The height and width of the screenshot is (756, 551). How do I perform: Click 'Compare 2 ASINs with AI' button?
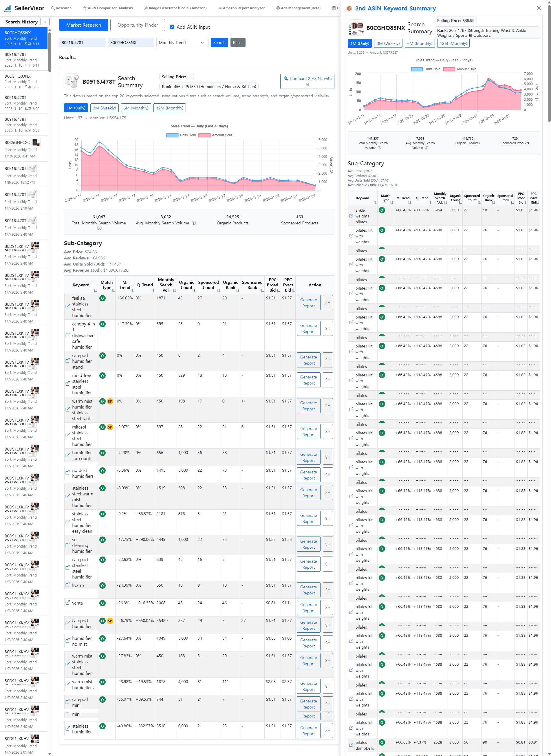(307, 81)
